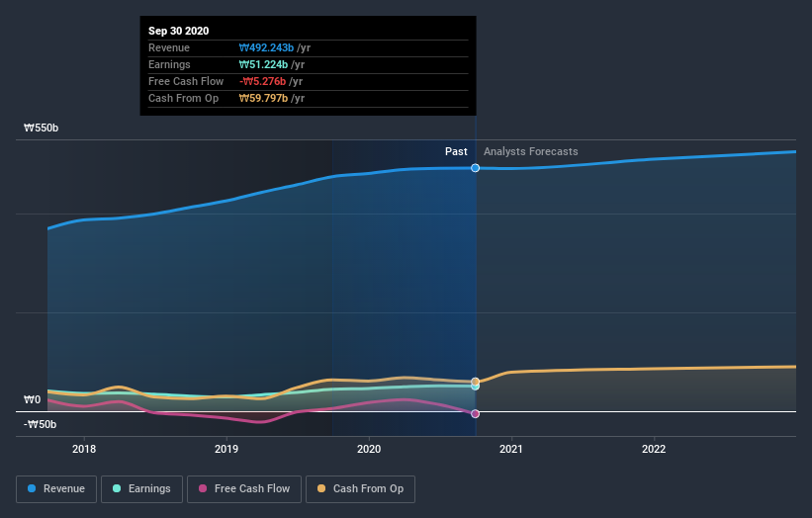Toggle the Revenue legend button
Screen dimensions: 812x518
pyautogui.click(x=56, y=489)
